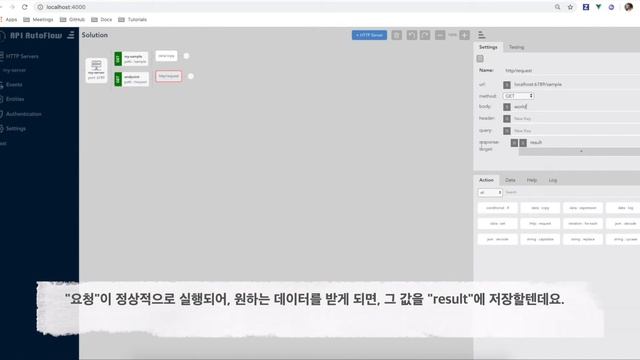
Task: Pick the iteration for-each action
Action: pos(582,224)
